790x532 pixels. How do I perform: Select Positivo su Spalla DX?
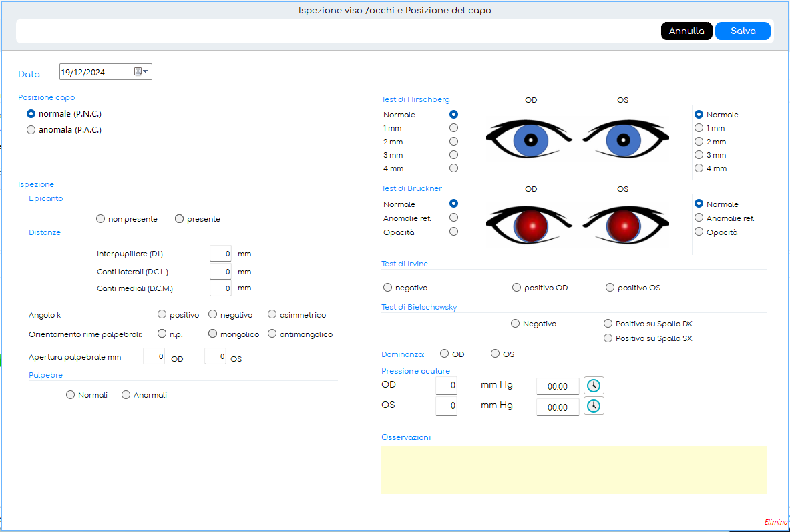click(608, 324)
